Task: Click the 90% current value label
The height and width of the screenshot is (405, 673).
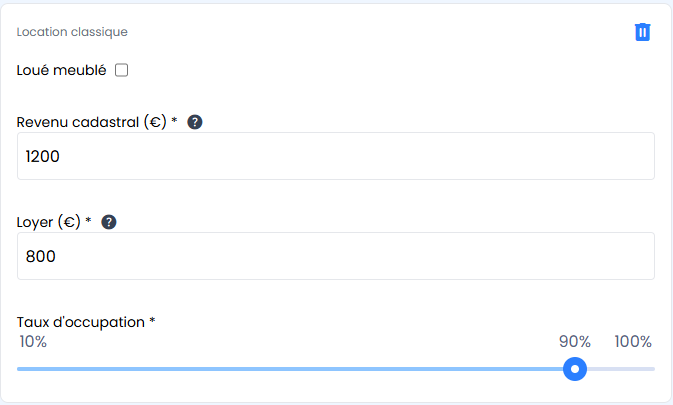Action: tap(575, 342)
